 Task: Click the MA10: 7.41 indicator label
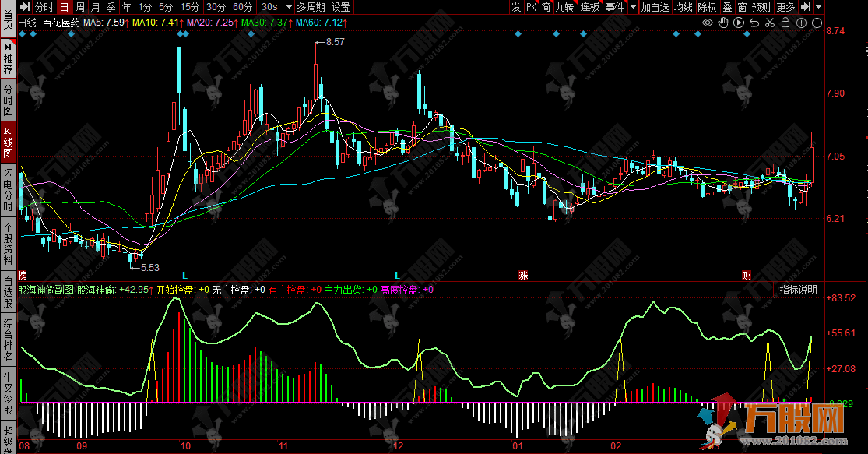pyautogui.click(x=158, y=23)
